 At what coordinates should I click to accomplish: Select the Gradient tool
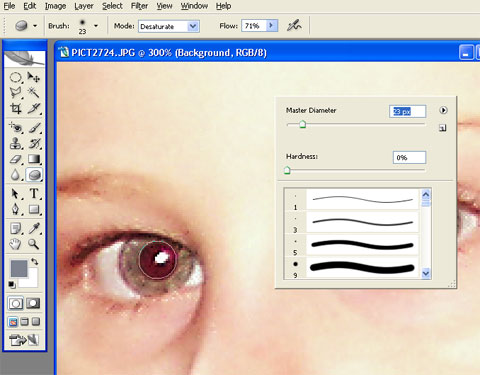click(x=34, y=159)
